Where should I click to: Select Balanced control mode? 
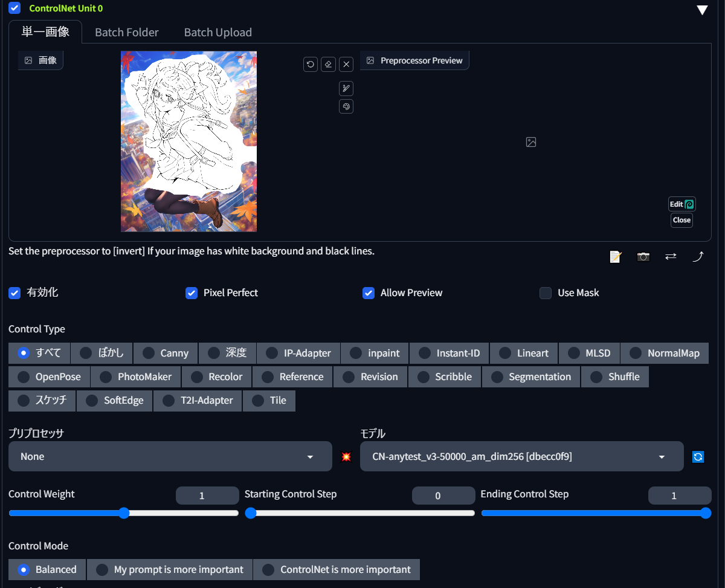47,569
